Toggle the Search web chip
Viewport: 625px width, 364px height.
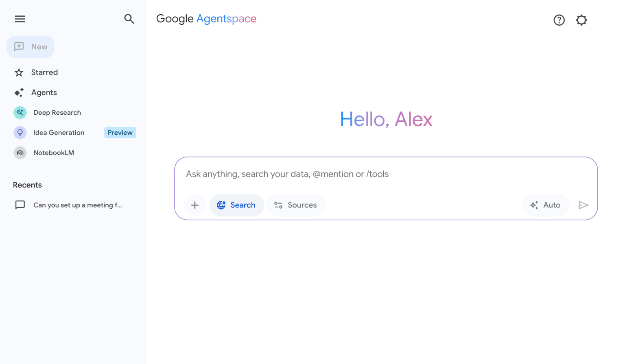click(x=236, y=205)
